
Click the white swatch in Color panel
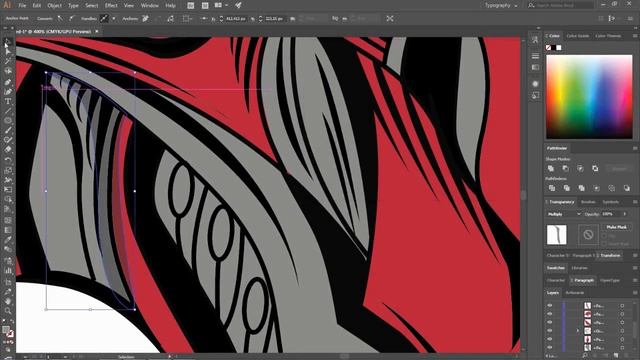coord(559,48)
